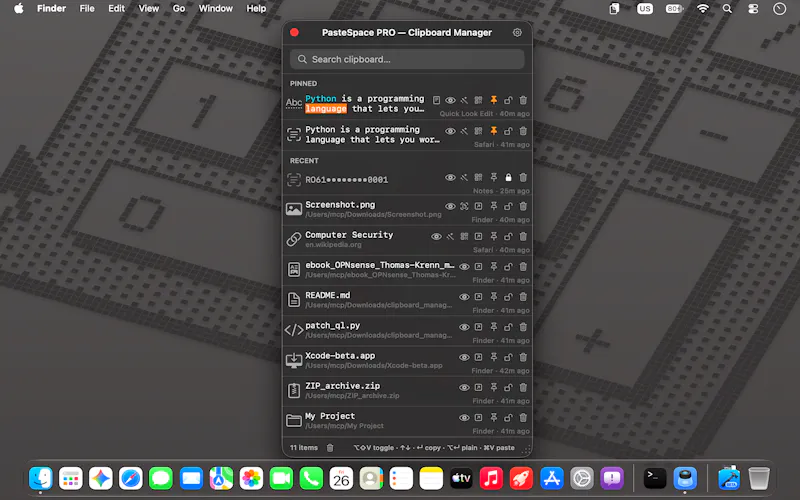Lock the patch_ql.py item
800x500 pixels.
(x=508, y=327)
